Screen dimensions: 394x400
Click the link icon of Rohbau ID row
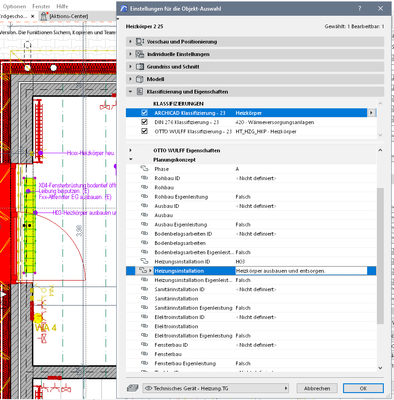click(x=144, y=178)
